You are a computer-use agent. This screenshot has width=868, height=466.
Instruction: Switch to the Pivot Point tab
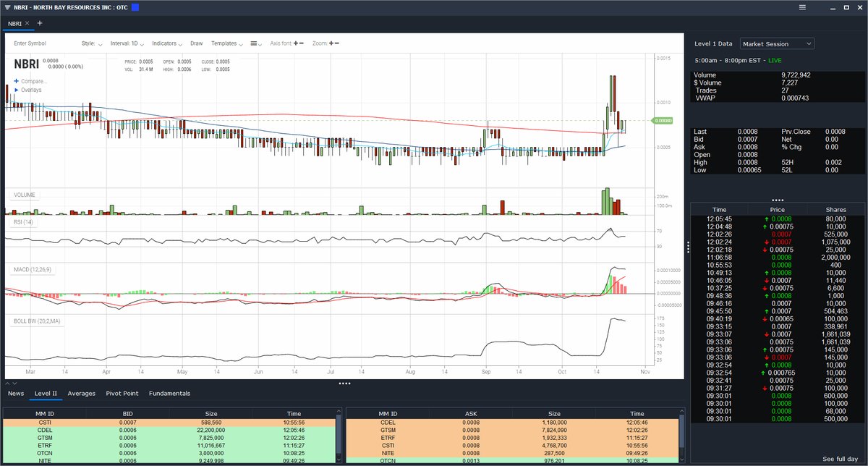point(122,394)
